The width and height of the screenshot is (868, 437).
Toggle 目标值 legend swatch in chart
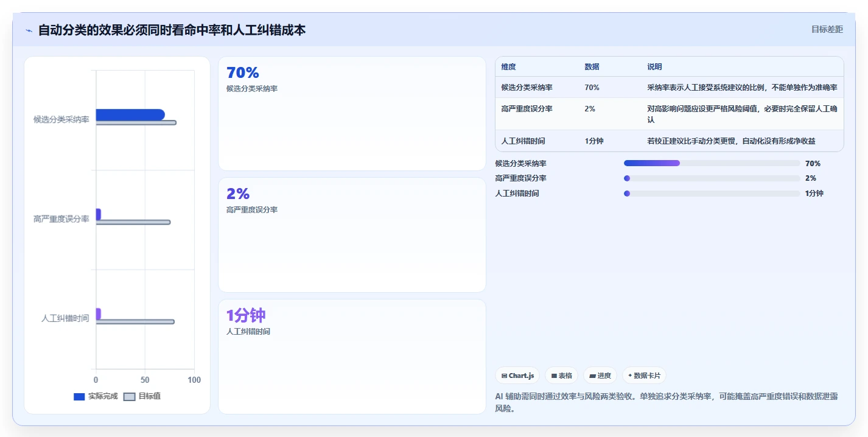pyautogui.click(x=129, y=396)
